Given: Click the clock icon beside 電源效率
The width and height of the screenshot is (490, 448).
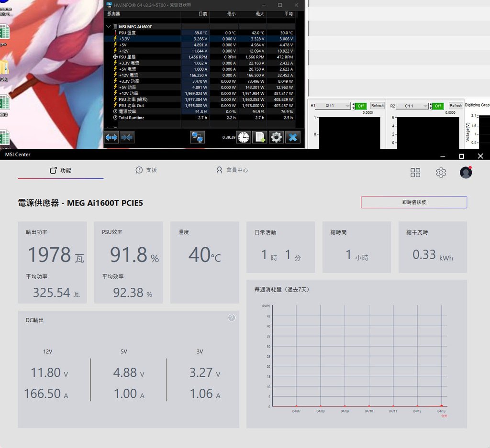Looking at the screenshot, I should click(115, 111).
